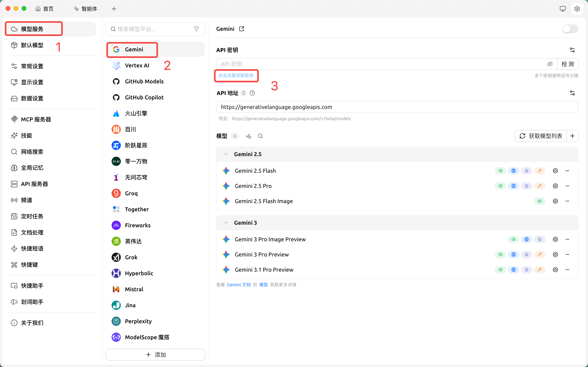Click the display monitor icon in title bar
588x367 pixels.
point(563,9)
